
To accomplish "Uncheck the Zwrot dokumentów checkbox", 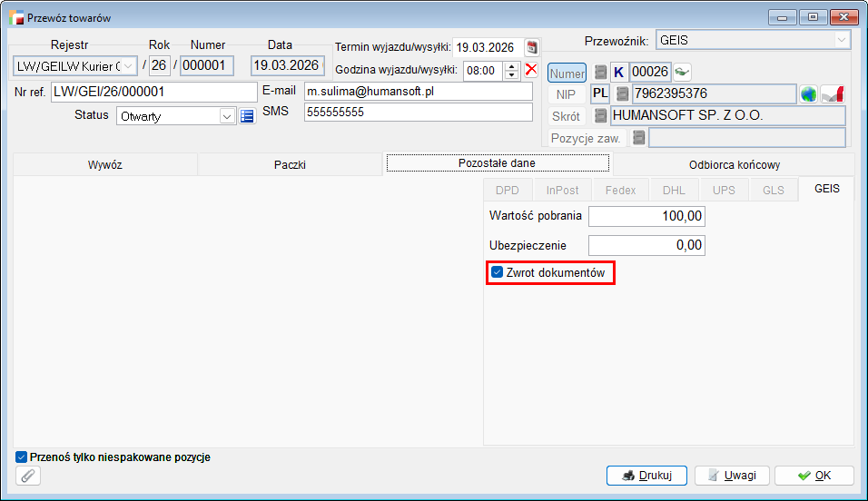I will click(497, 272).
